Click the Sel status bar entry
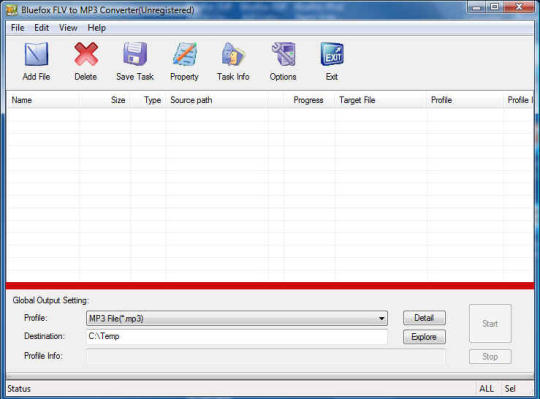The image size is (540, 399). (510, 389)
